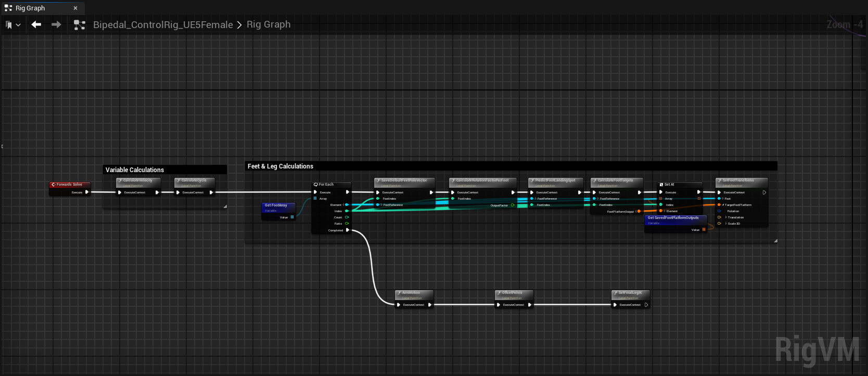
Task: Select the Get FootArray variable node
Action: pos(278,205)
